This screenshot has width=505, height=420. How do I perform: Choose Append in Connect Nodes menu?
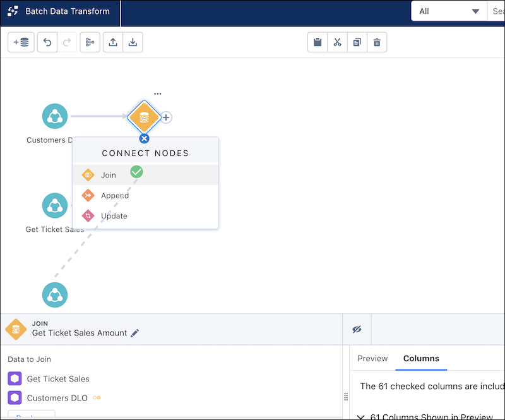(x=115, y=196)
